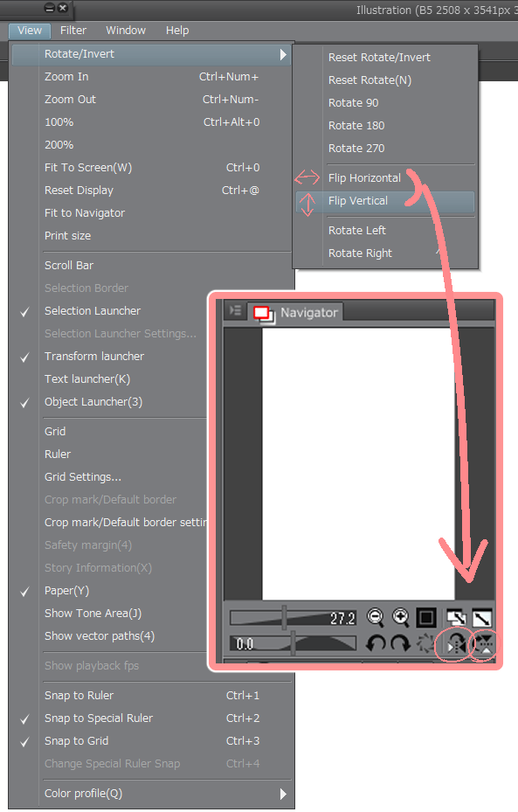Toggle Paper(Y) visibility
The width and height of the screenshot is (518, 812).
[x=151, y=590]
